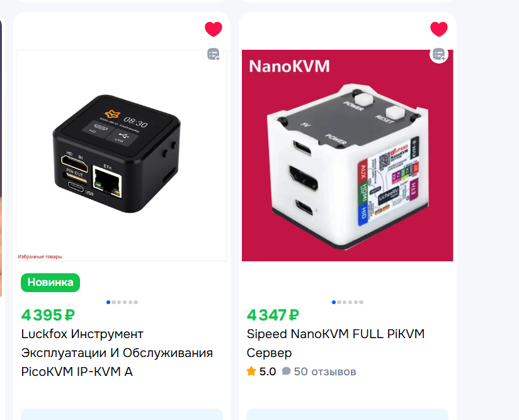Viewport: 519px width, 420px height.
Task: Open Luckfox PicoKVM IP-KVM product title
Action: point(117,353)
